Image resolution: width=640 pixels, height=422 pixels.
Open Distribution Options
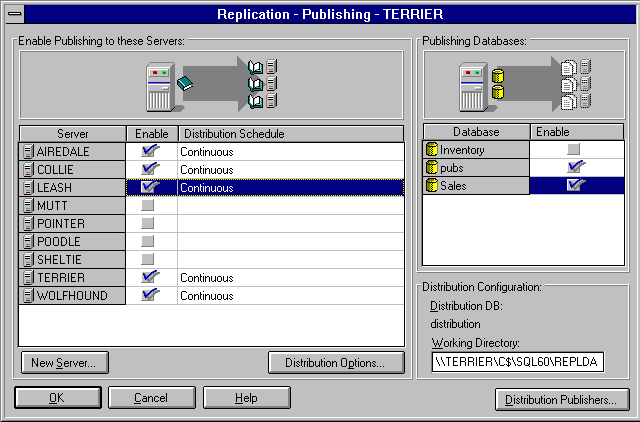point(328,362)
